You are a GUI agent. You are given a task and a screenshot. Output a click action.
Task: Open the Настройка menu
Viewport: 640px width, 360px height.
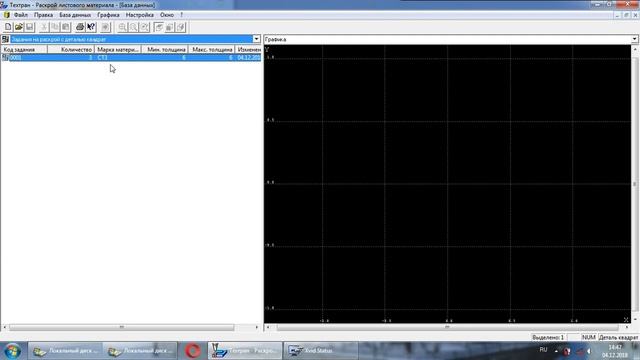point(140,15)
